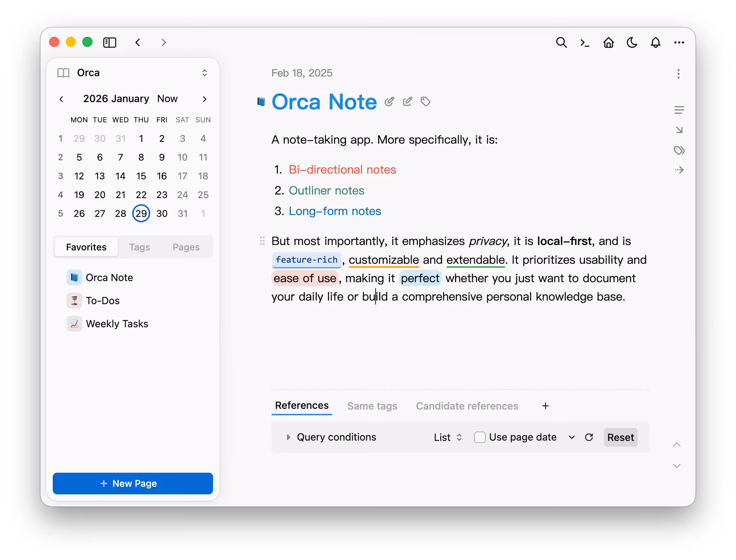Toggle dark mode moon icon
This screenshot has width=736, height=560.
pyautogui.click(x=632, y=43)
